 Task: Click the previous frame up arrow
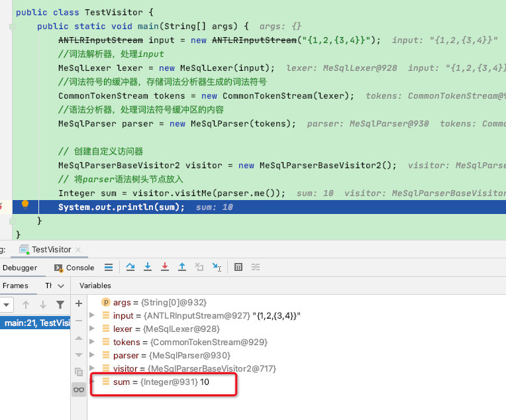click(26, 305)
